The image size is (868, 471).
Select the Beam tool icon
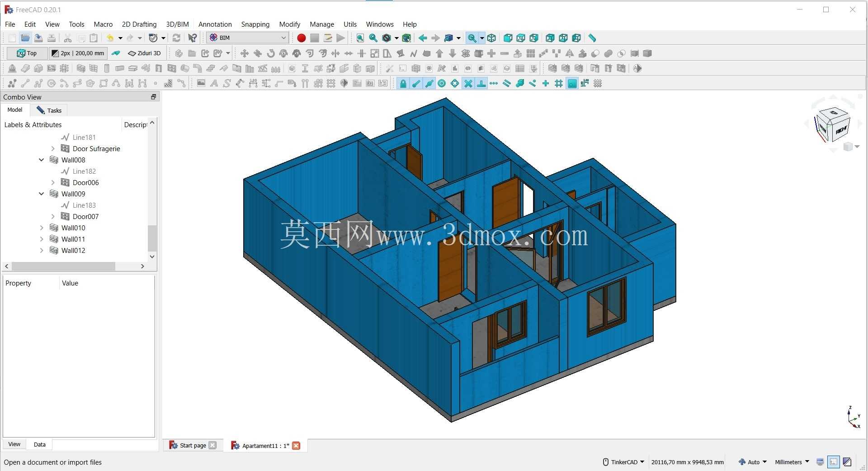(120, 68)
